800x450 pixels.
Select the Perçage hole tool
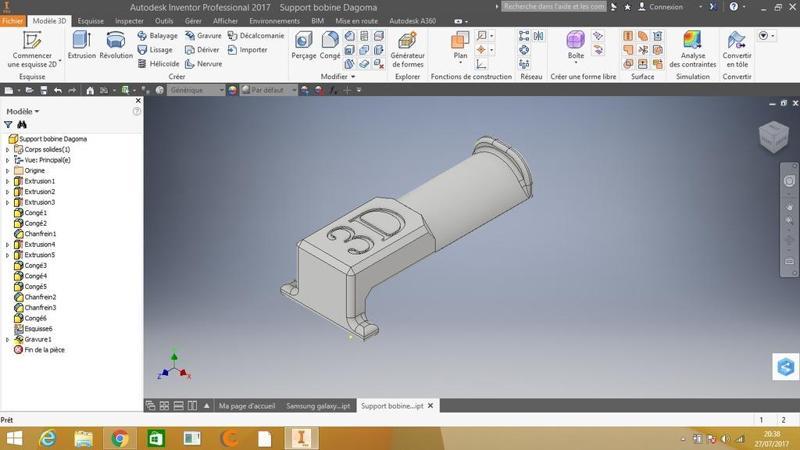304,45
